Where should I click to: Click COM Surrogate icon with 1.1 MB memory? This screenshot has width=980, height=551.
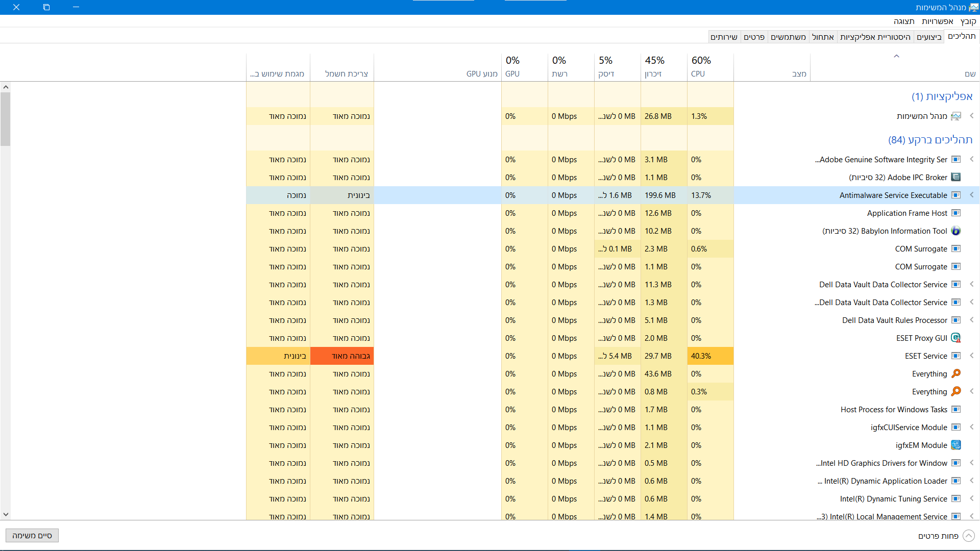956,267
